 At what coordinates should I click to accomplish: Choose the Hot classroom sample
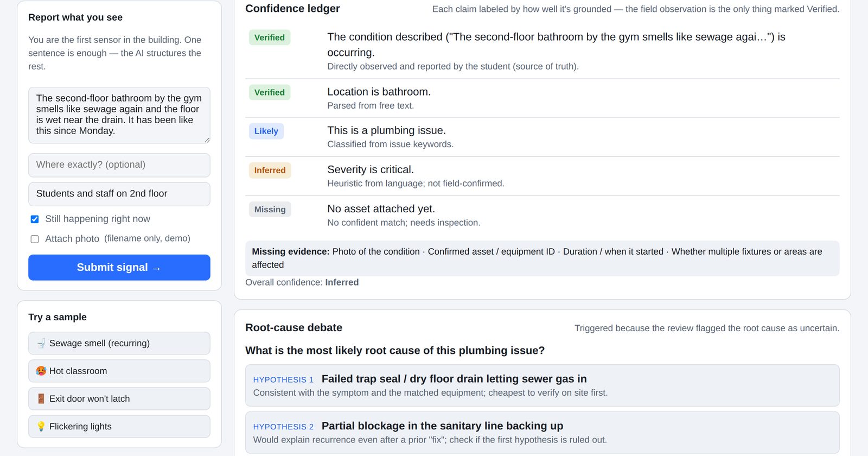119,371
